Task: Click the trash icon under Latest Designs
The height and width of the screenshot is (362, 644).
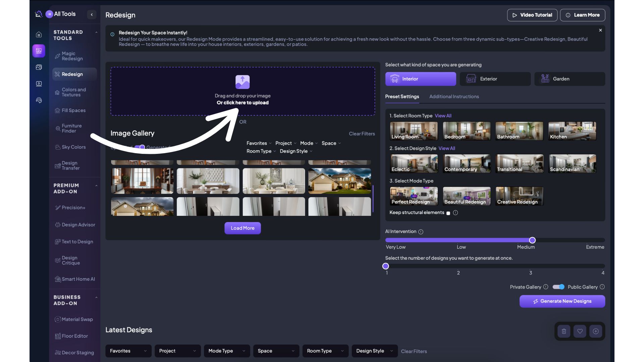Action: click(564, 331)
